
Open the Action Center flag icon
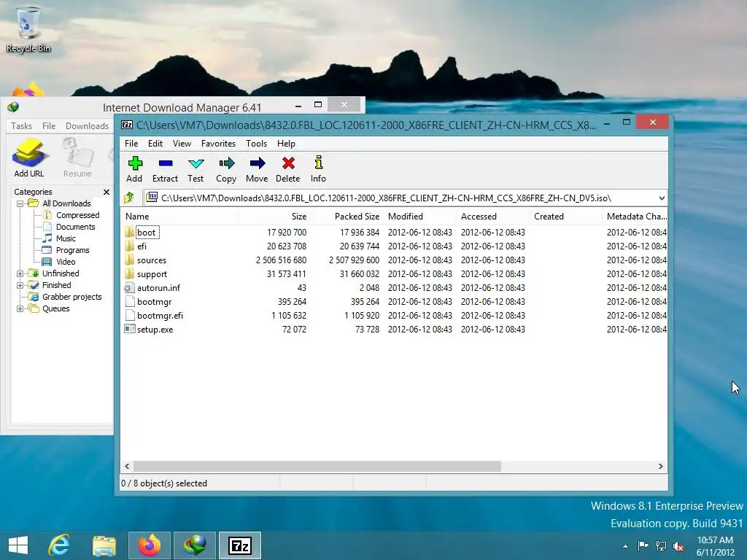643,545
